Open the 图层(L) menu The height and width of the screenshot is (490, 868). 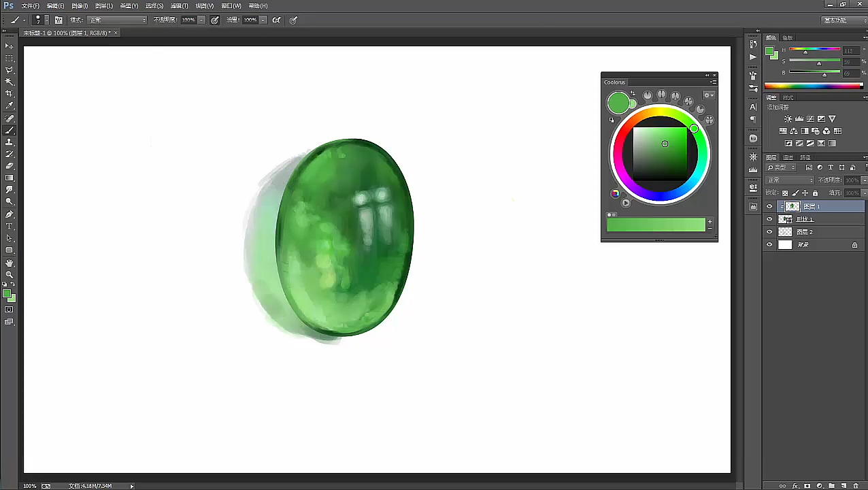pos(103,5)
